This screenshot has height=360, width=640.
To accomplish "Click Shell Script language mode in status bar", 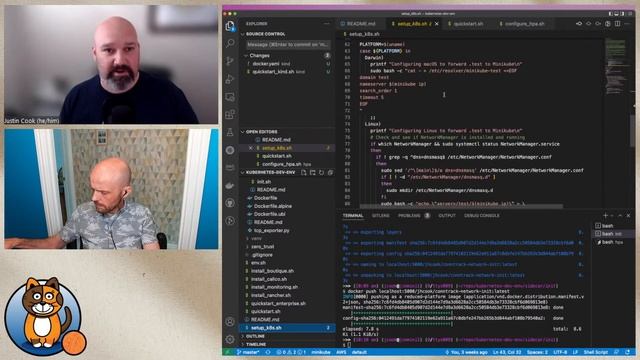I will [x=596, y=352].
